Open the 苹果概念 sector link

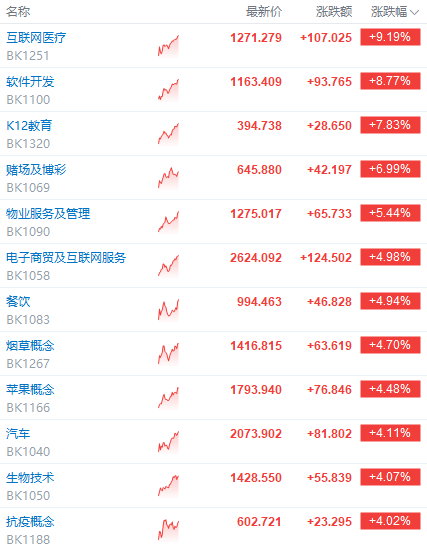30,390
